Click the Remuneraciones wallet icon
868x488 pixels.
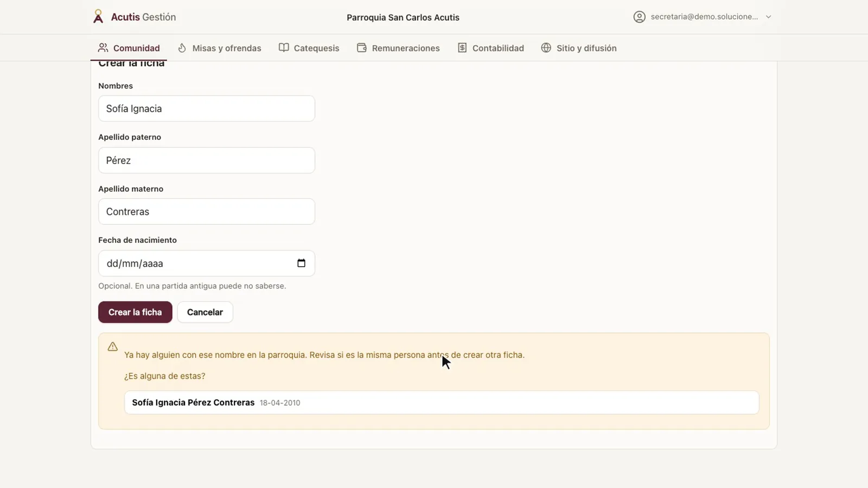(362, 48)
